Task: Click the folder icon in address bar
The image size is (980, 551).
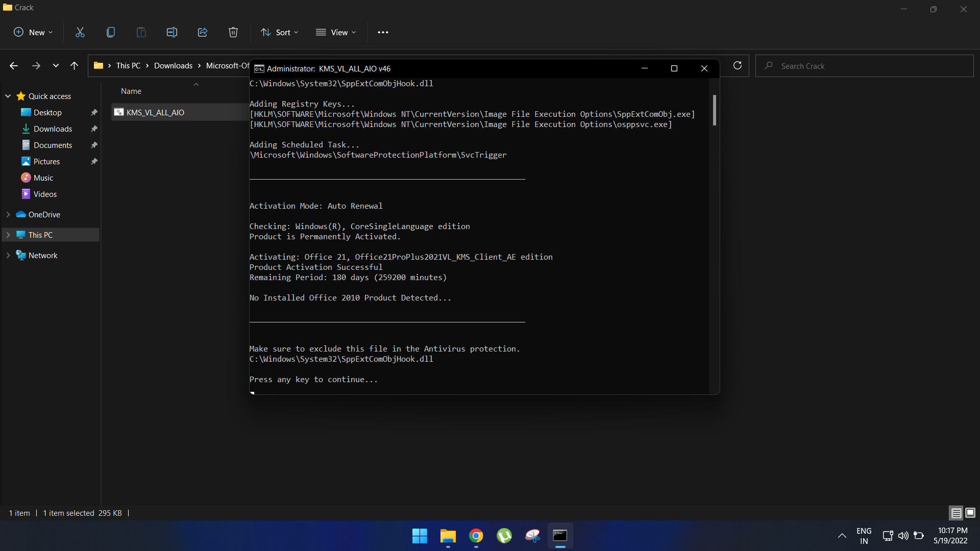Action: [x=99, y=65]
